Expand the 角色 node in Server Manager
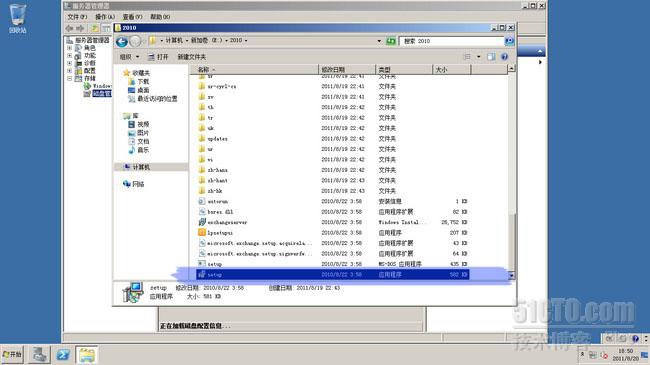Image resolution: width=650 pixels, height=365 pixels. coord(70,48)
